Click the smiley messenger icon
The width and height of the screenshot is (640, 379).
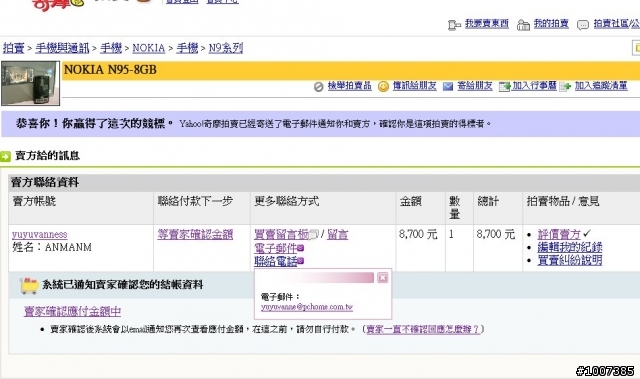click(383, 86)
